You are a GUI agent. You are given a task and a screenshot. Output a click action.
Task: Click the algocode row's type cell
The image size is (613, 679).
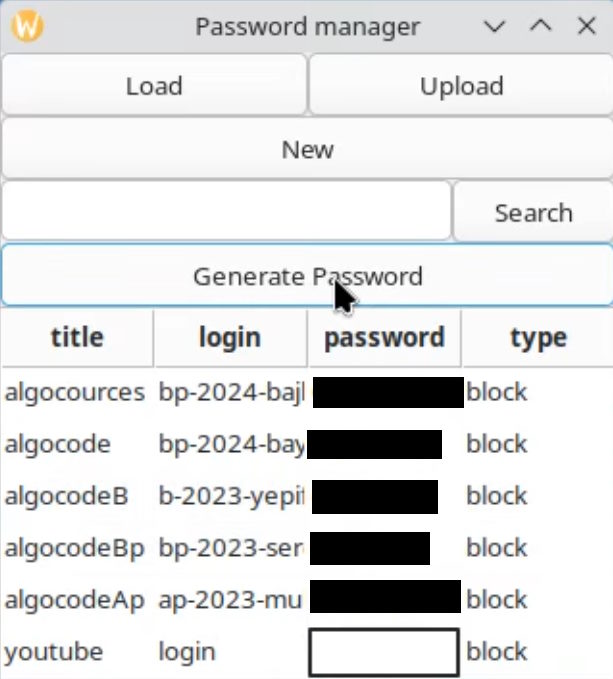(497, 444)
